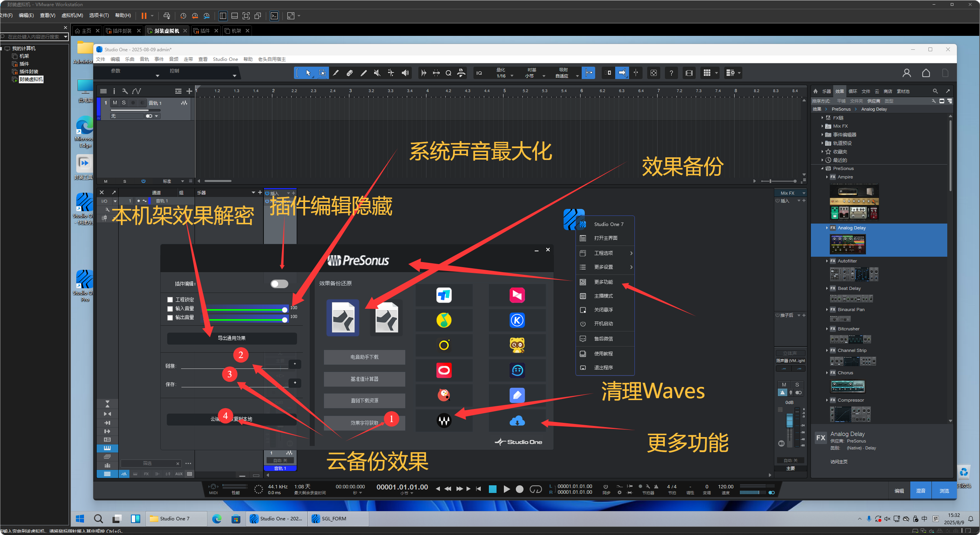This screenshot has height=535, width=980.
Task: Toggle the plugin edit switch
Action: [279, 284]
